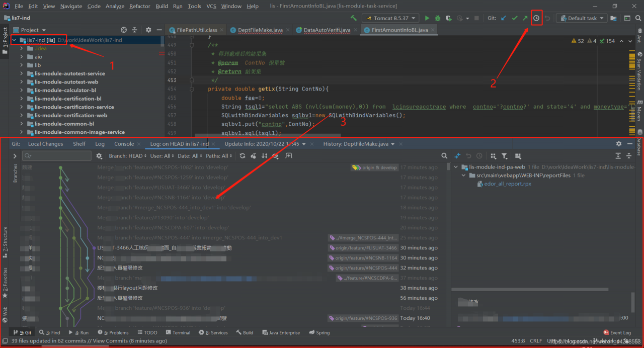Toggle the Terminal tool window button

click(178, 332)
